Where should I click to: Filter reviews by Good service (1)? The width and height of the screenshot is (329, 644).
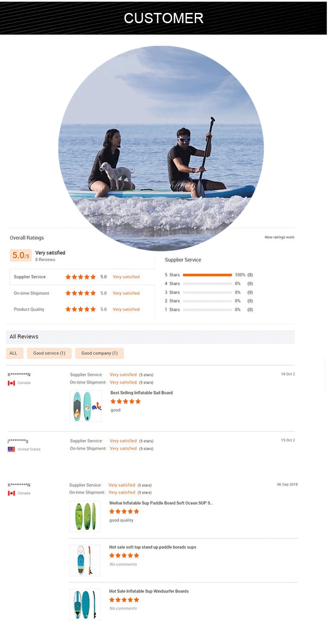click(49, 353)
